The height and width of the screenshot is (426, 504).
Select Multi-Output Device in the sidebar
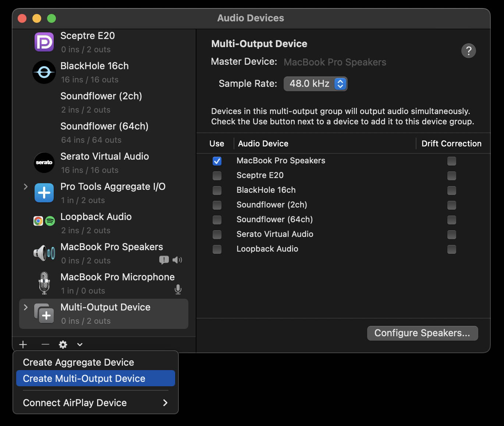coord(104,313)
